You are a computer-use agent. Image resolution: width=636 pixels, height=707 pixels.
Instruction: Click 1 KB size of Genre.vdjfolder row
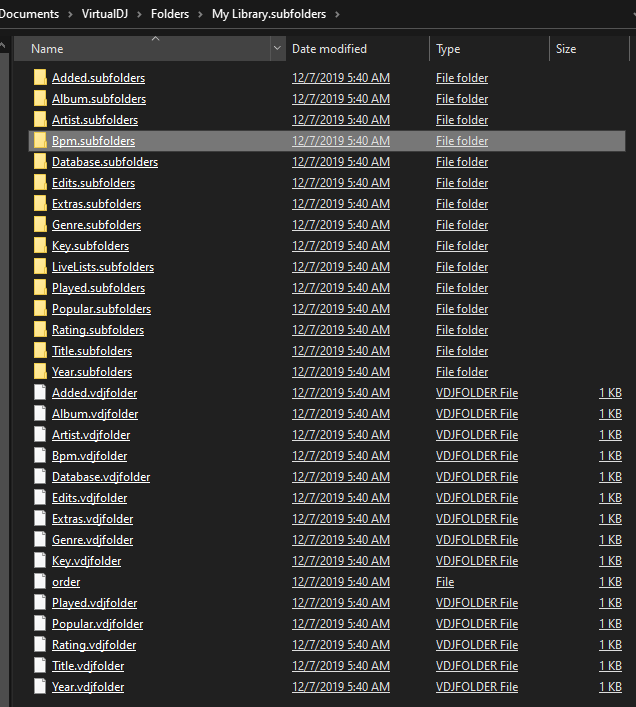pyautogui.click(x=610, y=540)
